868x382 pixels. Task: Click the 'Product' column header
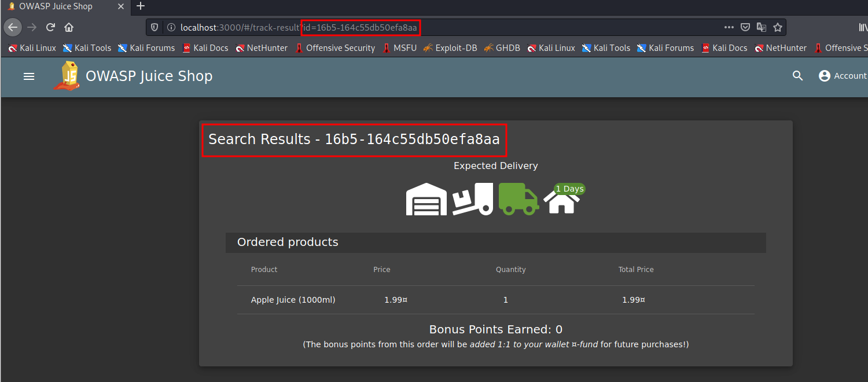tap(264, 269)
